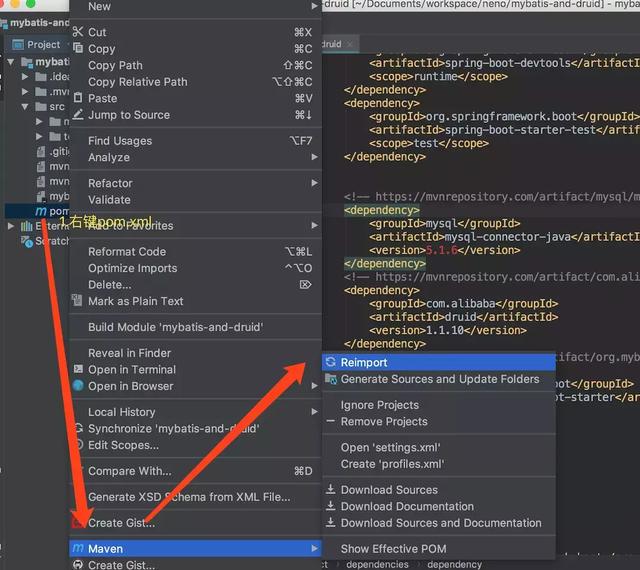Select pom.xml in project tree
This screenshot has height=570, width=640.
pos(37,211)
